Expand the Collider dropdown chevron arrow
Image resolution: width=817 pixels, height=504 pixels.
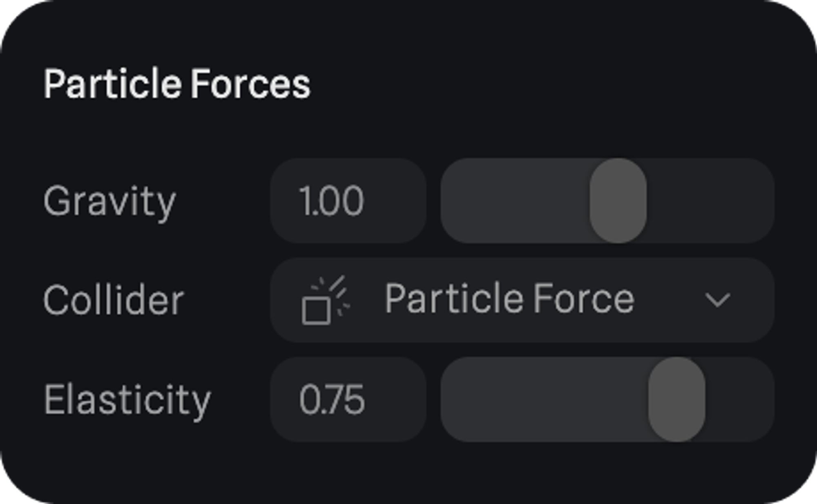click(717, 300)
